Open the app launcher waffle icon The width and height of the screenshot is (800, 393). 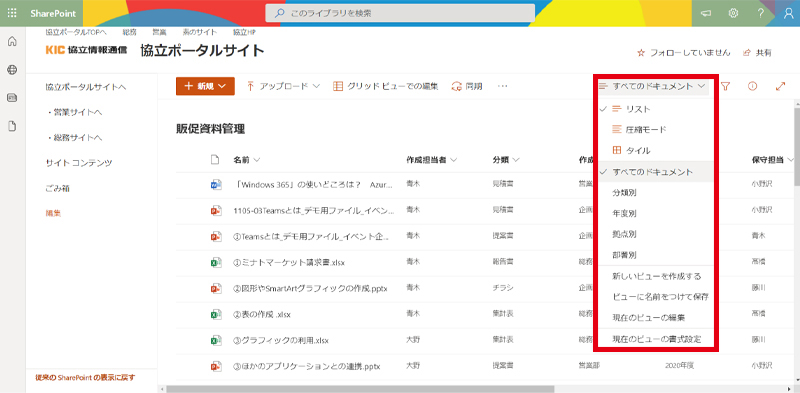[x=13, y=13]
